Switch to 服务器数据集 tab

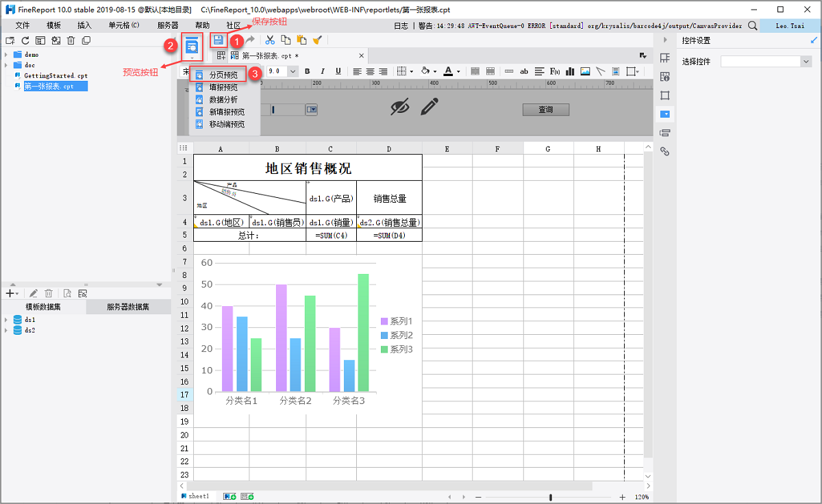[129, 307]
